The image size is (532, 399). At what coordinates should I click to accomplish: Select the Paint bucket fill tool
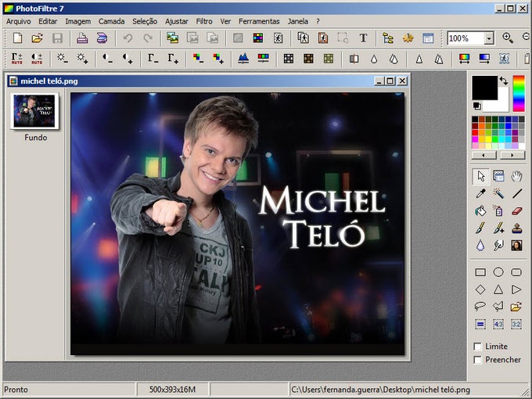coord(480,210)
